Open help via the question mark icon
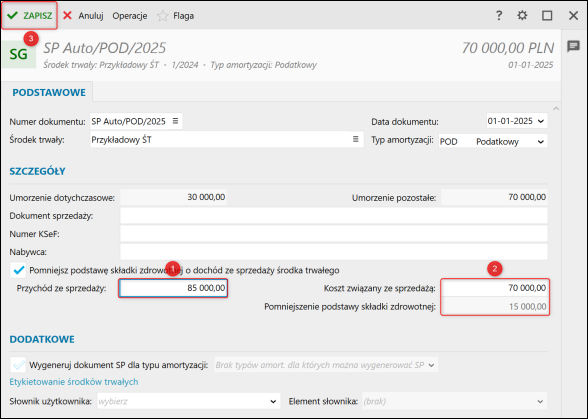 tap(499, 16)
